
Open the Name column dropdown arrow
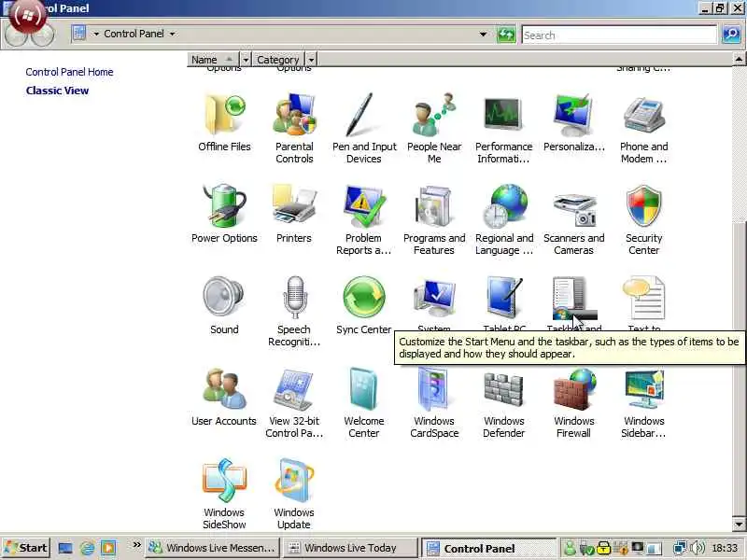coord(246,60)
